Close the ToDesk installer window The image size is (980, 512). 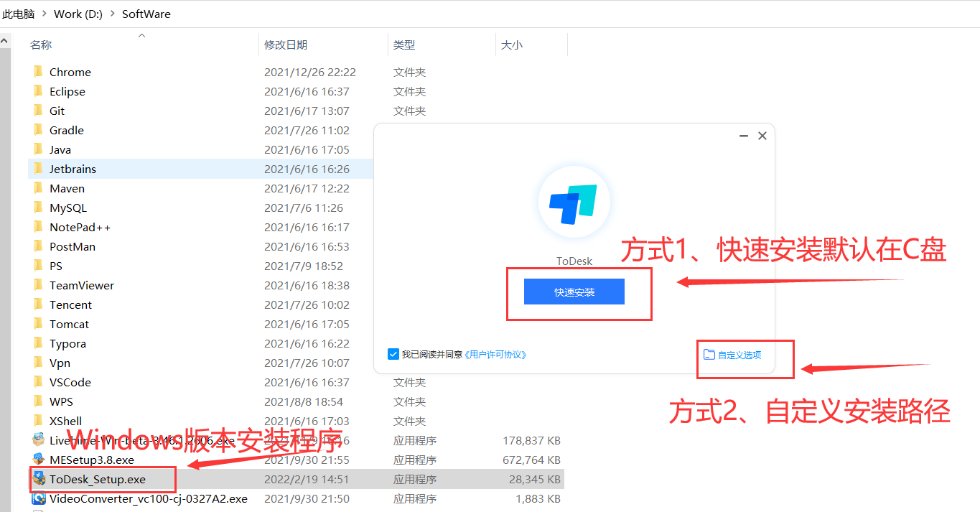point(762,135)
